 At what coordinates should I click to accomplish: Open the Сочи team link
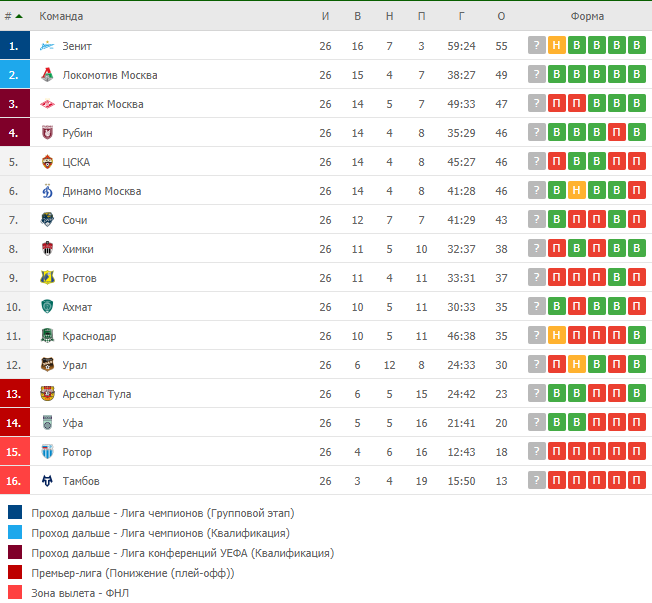tap(75, 220)
